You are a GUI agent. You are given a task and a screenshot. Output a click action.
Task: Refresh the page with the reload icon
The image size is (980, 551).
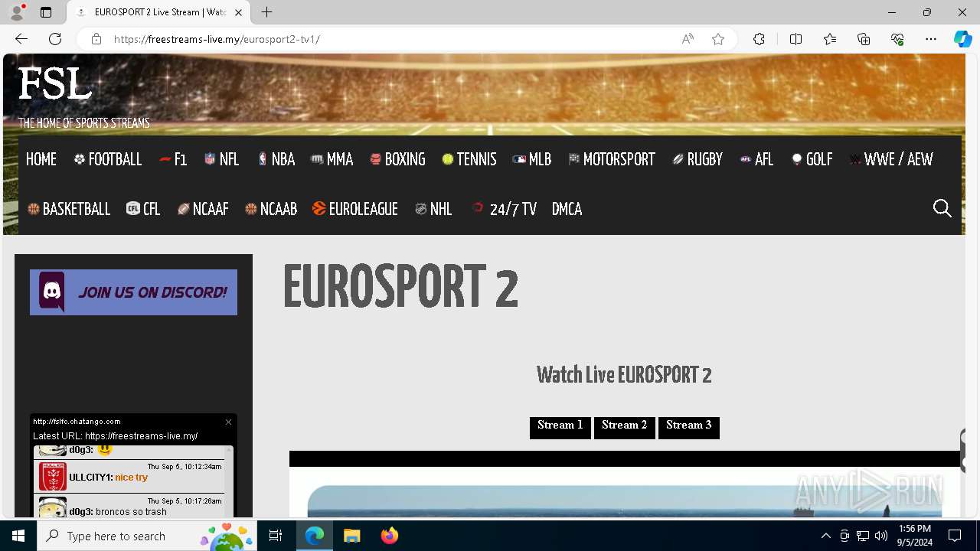click(x=55, y=39)
